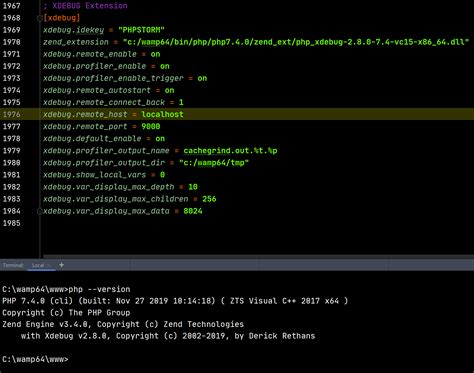Add a new terminal session with plus icon
This screenshot has width=474, height=373.
tap(61, 265)
